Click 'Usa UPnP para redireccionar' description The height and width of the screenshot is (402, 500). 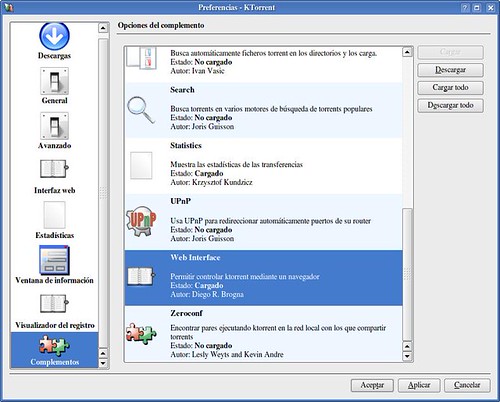coord(270,221)
